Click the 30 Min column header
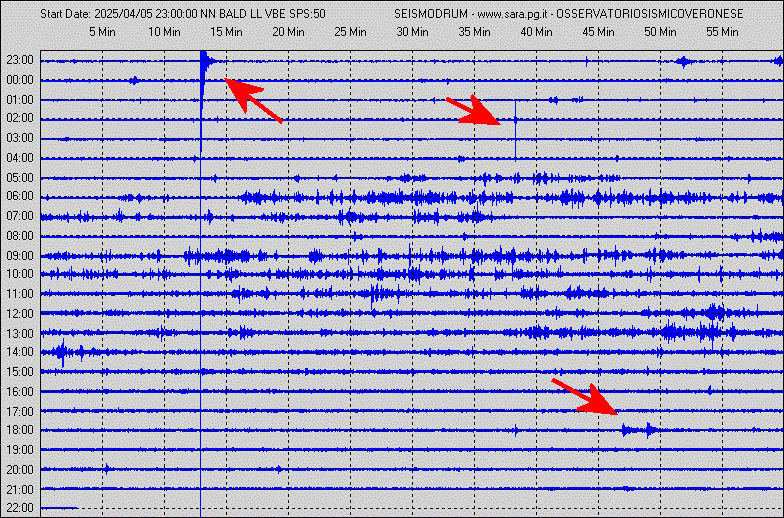784x518 pixels. point(412,32)
